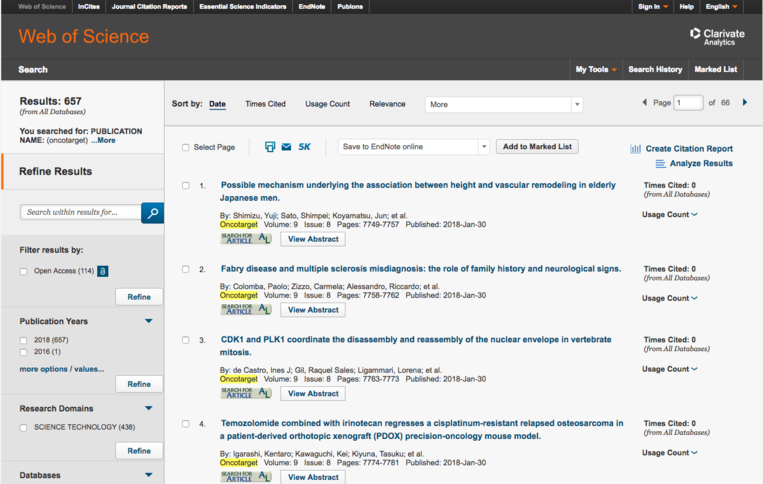Tick the 2016 publication year checkbox
Image resolution: width=763 pixels, height=484 pixels.
coord(23,352)
